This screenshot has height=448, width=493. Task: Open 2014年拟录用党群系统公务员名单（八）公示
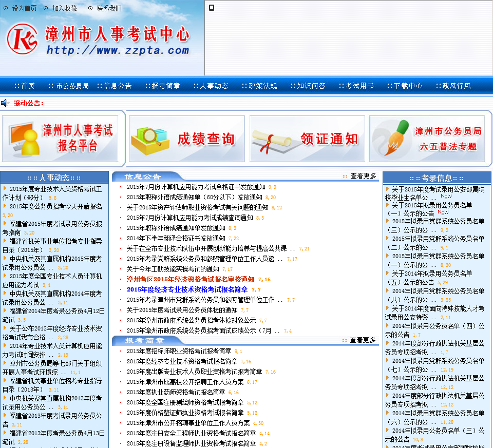click(435, 295)
